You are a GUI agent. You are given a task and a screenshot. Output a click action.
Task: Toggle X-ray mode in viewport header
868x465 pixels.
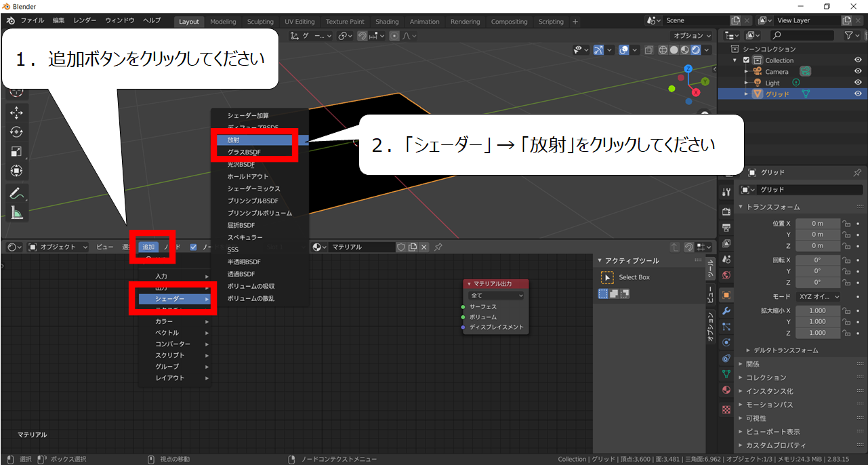[650, 49]
